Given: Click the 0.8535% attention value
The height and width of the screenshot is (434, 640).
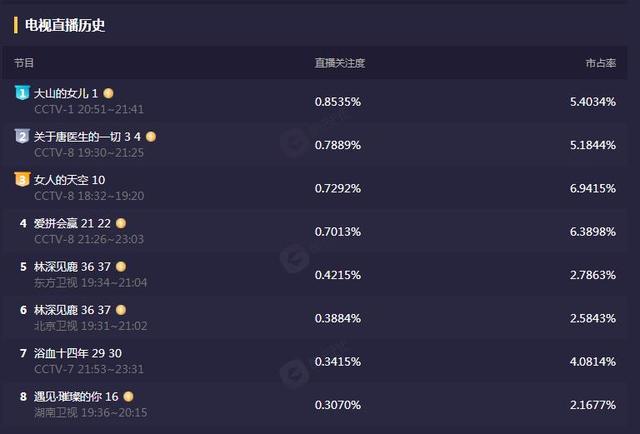Looking at the screenshot, I should click(x=338, y=102).
